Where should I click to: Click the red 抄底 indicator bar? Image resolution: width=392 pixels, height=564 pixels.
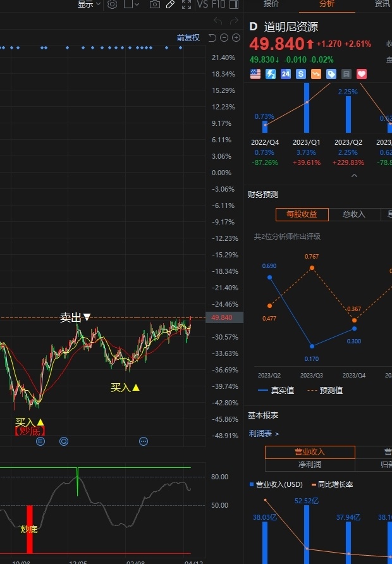tap(30, 529)
